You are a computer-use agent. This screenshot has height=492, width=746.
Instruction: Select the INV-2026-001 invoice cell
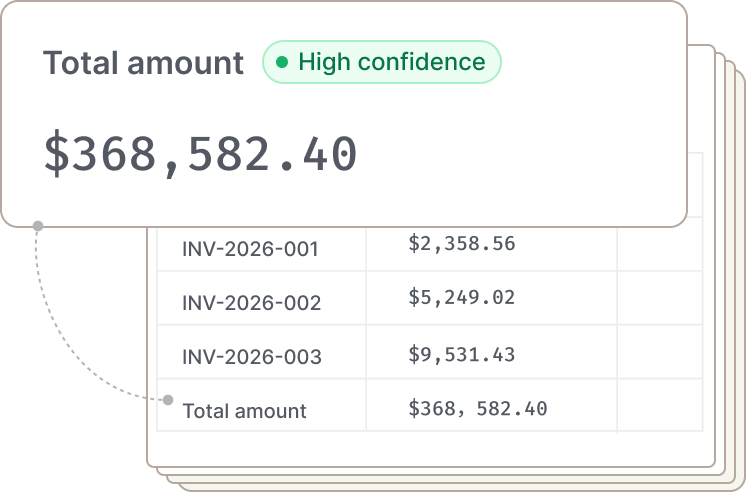[x=250, y=248]
